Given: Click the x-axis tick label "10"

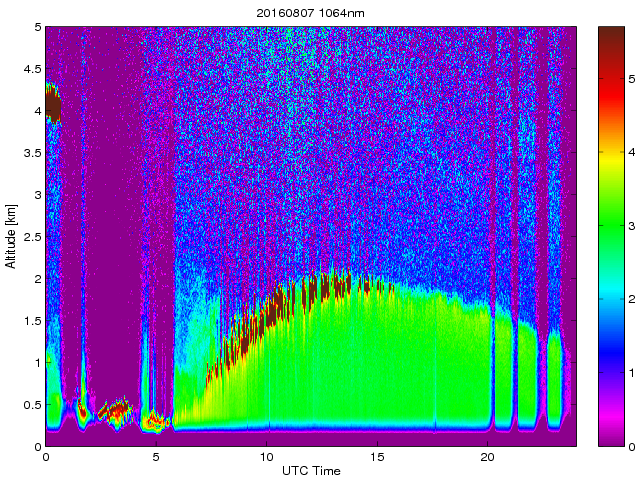Looking at the screenshot, I should click(x=266, y=456).
